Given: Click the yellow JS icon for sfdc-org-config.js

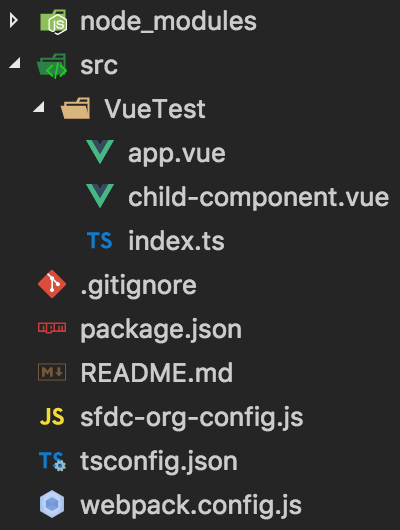Looking at the screenshot, I should tap(52, 416).
